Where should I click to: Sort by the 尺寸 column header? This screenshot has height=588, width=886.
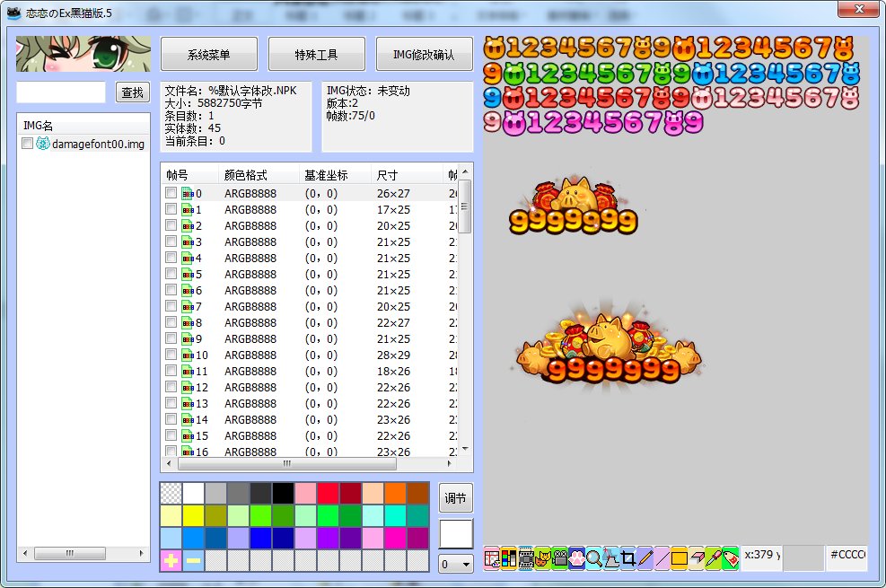[407, 174]
